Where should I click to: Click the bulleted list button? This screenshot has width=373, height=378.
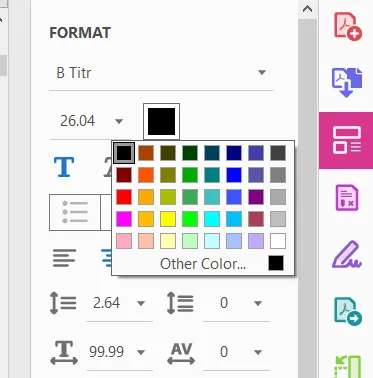pos(75,212)
